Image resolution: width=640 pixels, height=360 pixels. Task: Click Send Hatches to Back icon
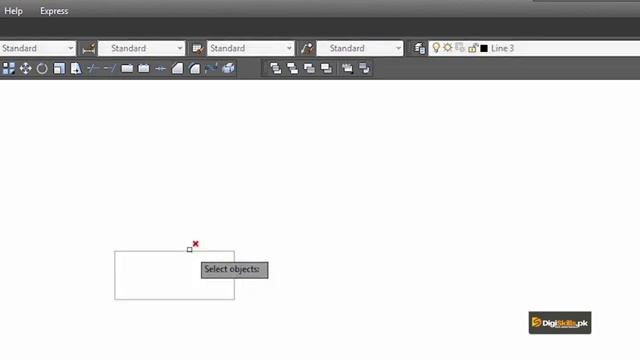pyautogui.click(x=364, y=68)
